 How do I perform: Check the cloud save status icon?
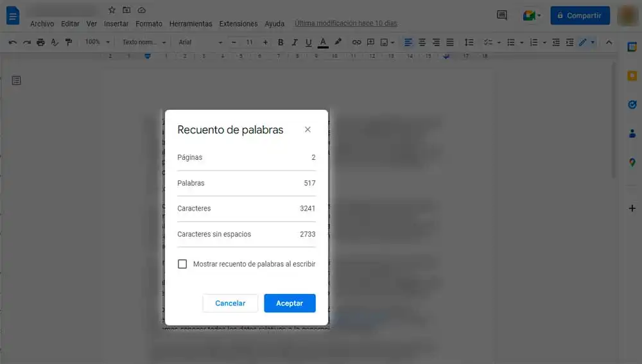142,10
